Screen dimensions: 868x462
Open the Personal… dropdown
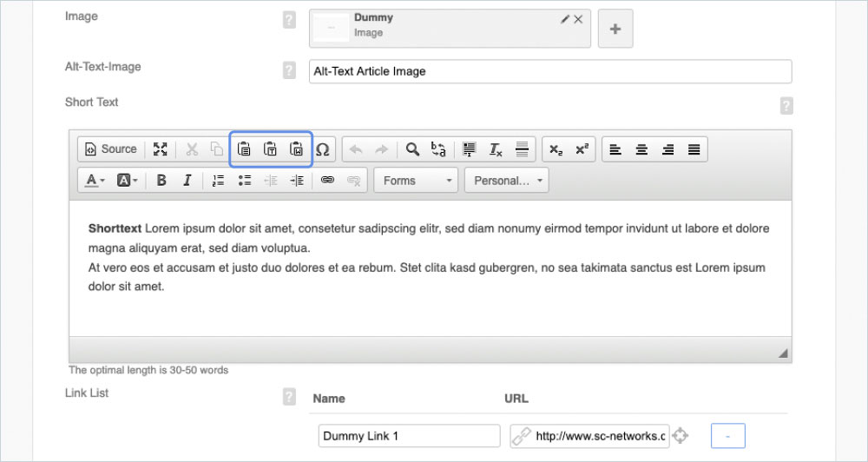[x=507, y=181]
